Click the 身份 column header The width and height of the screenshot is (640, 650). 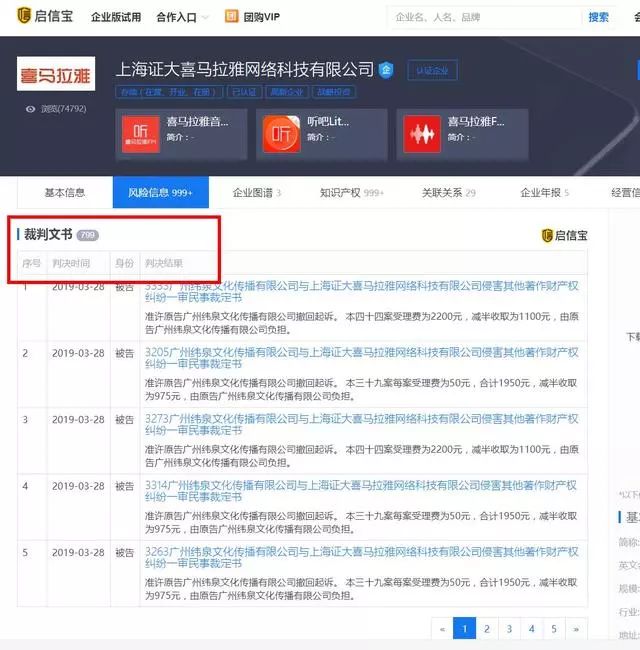pos(124,263)
